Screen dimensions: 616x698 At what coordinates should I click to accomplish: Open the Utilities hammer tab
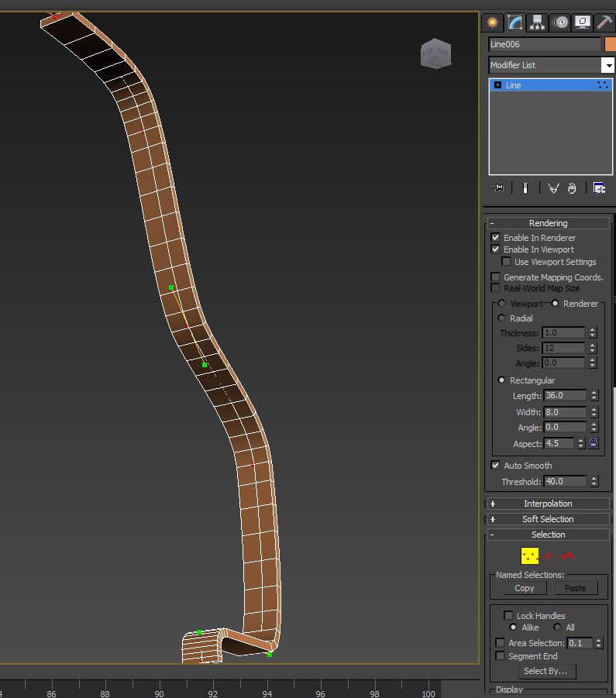(604, 22)
